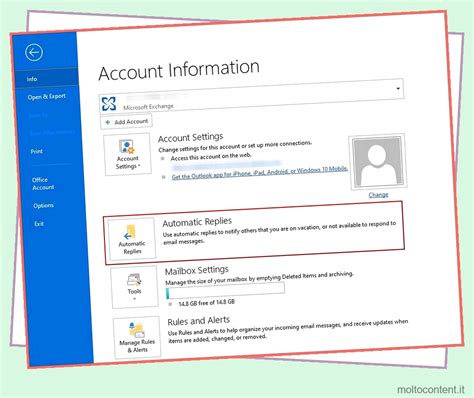
Task: Click the plus icon on Add Account
Action: [x=108, y=122]
